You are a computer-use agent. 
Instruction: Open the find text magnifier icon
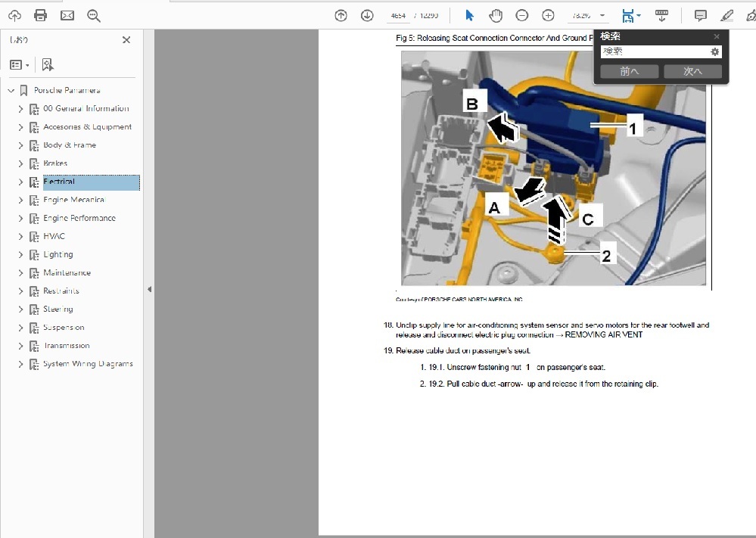pyautogui.click(x=94, y=16)
